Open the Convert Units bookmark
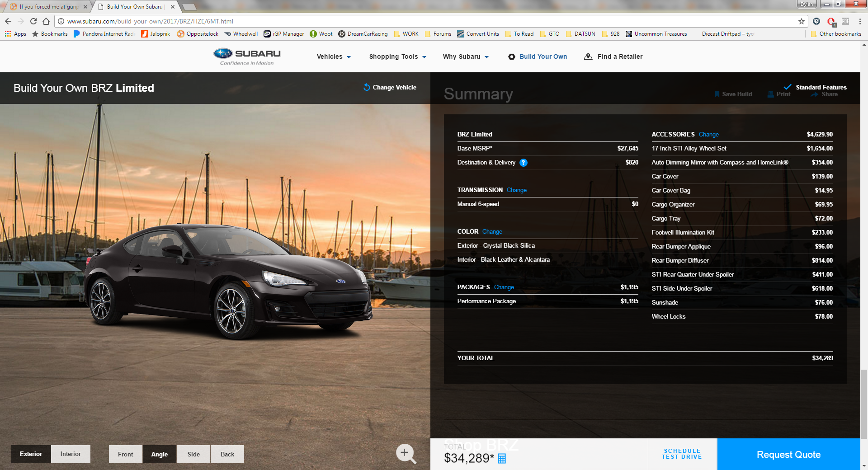The image size is (868, 470). (478, 34)
